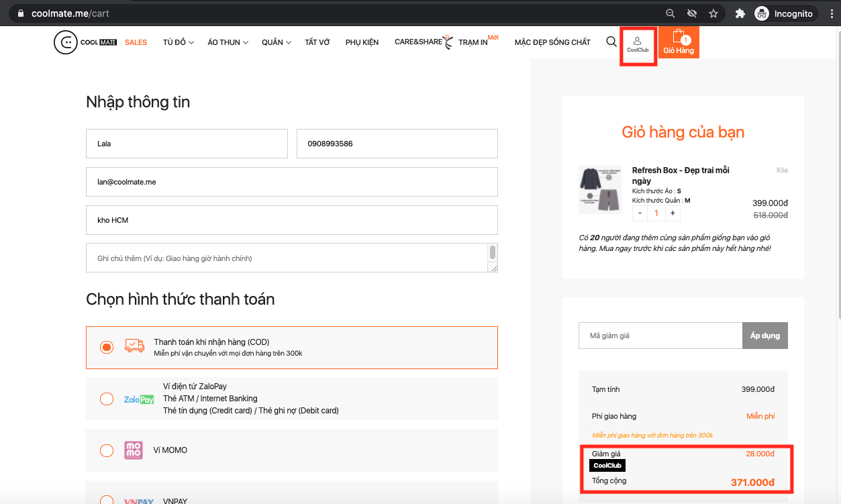Click the COD delivery truck icon

coord(135,346)
